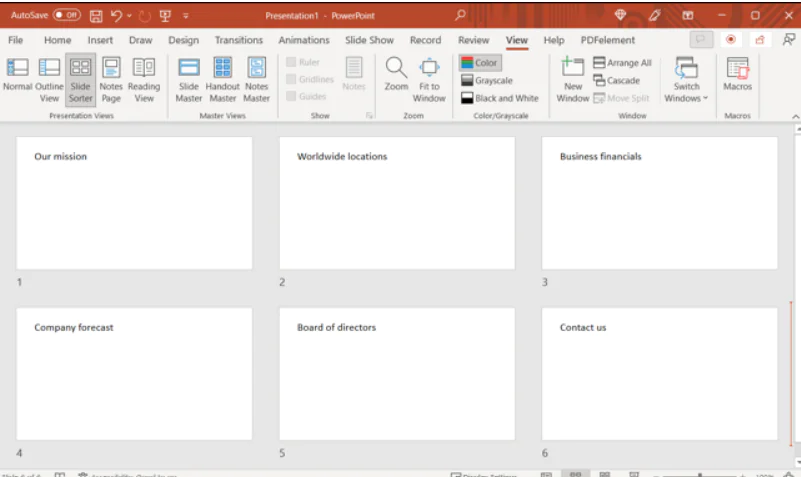Click the Zoom magnifier icon

coord(396,69)
